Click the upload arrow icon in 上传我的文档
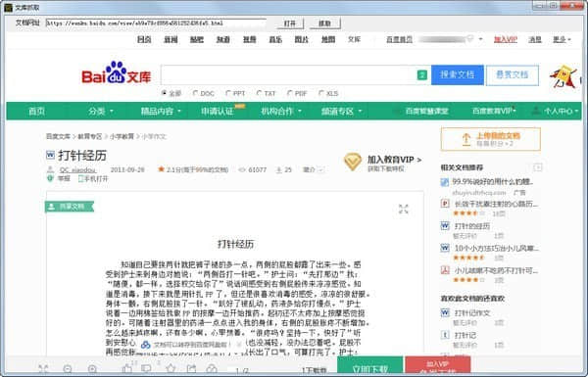588x377 pixels. (x=466, y=139)
